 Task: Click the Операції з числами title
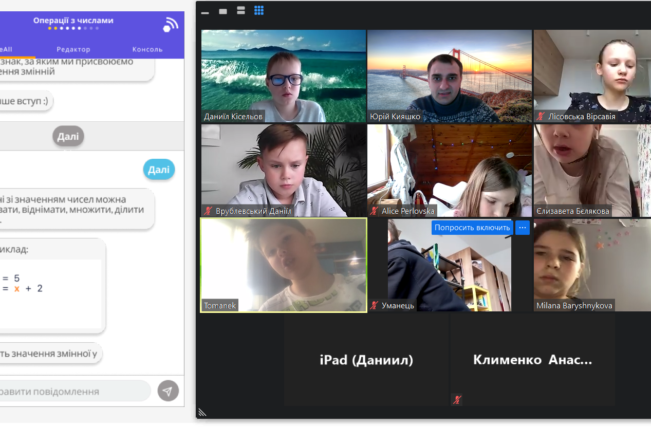(x=73, y=20)
